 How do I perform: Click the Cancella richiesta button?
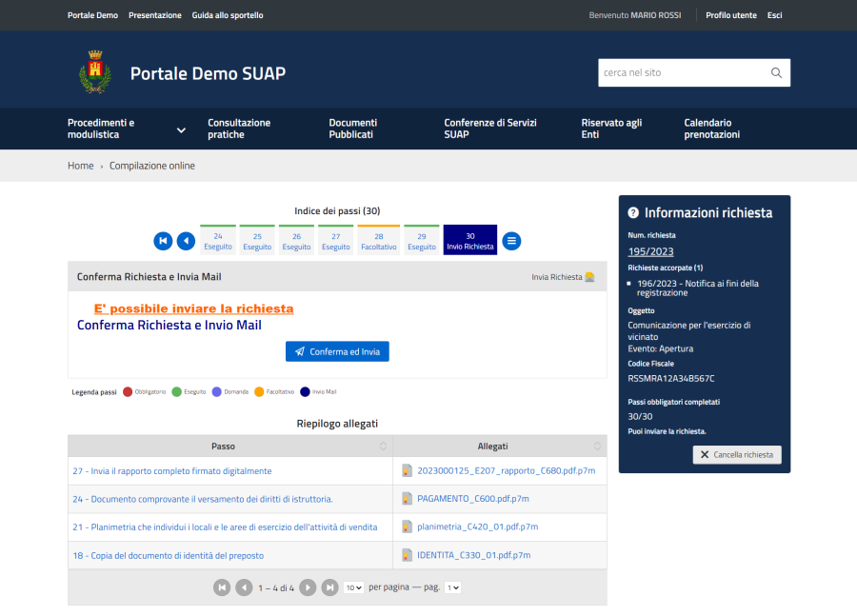point(737,455)
